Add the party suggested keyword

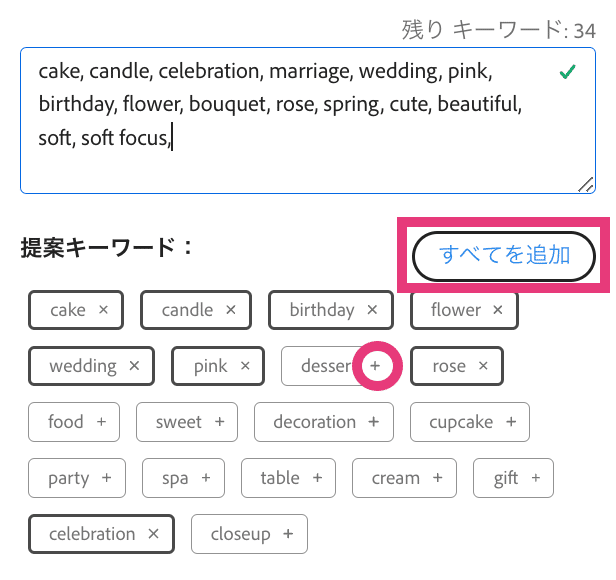pos(106,478)
